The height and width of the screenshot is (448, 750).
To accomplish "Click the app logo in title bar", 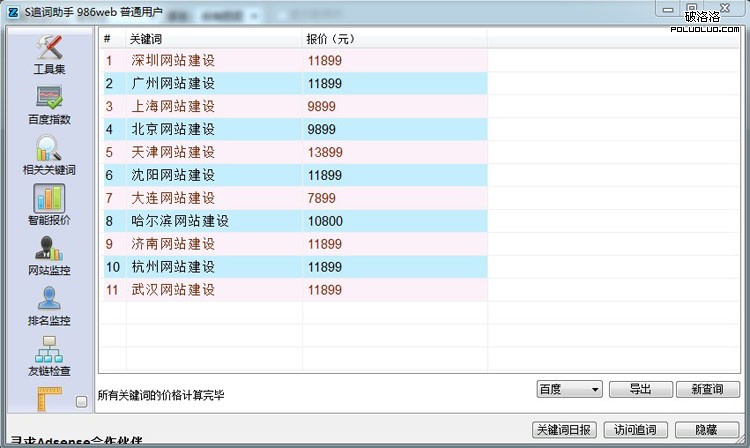I will (x=12, y=10).
